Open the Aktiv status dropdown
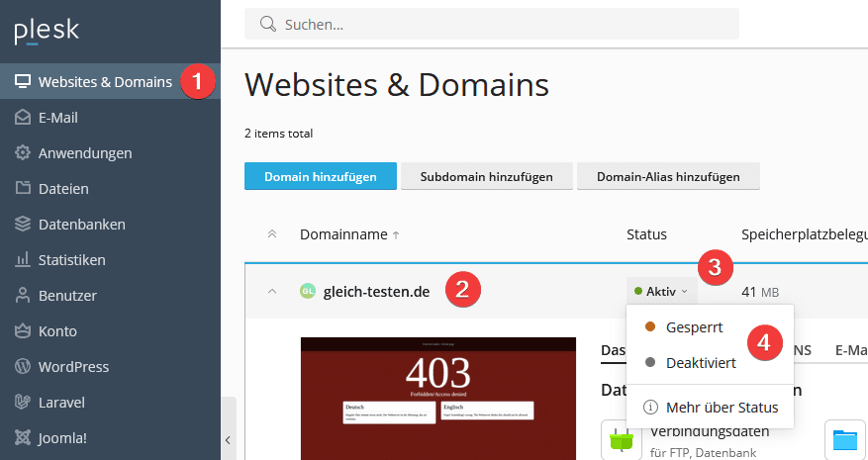This screenshot has width=868, height=460. coord(660,292)
